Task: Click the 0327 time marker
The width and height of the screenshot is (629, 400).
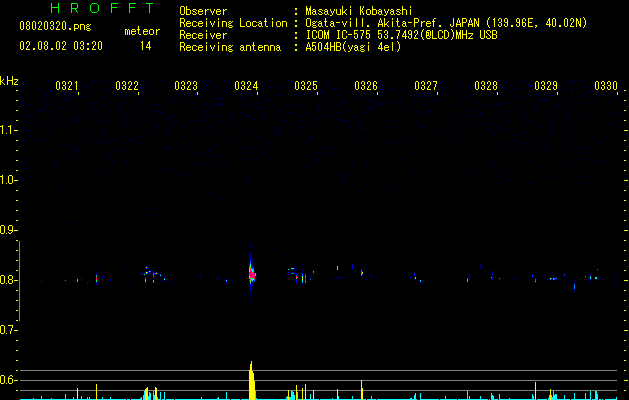Action: (x=426, y=86)
